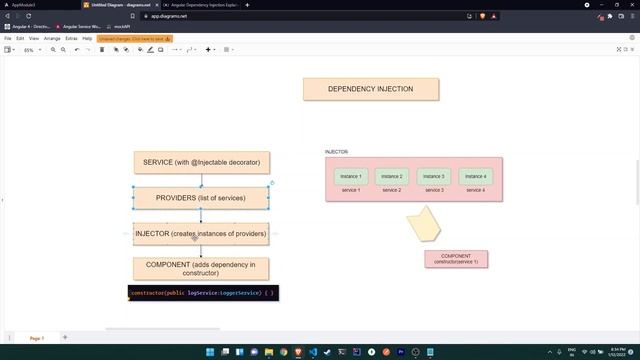The height and width of the screenshot is (360, 640).
Task: Open the view layout dropdown
Action: click(9, 50)
